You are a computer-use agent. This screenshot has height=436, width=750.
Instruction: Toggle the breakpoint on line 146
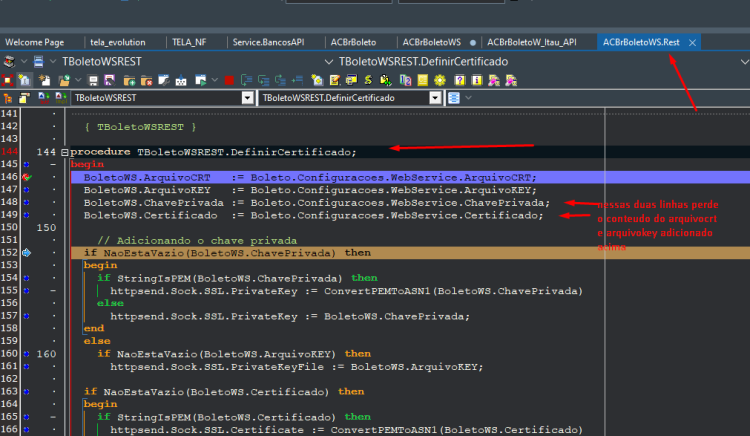pyautogui.click(x=27, y=177)
